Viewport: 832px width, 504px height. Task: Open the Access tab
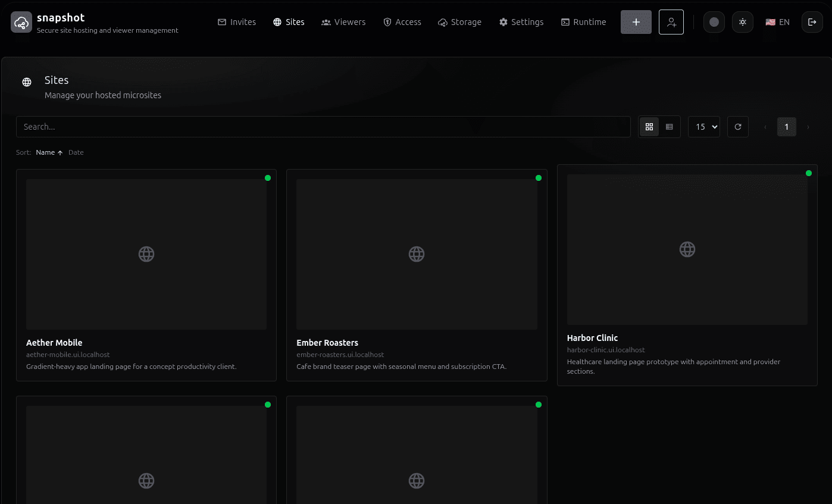[402, 22]
